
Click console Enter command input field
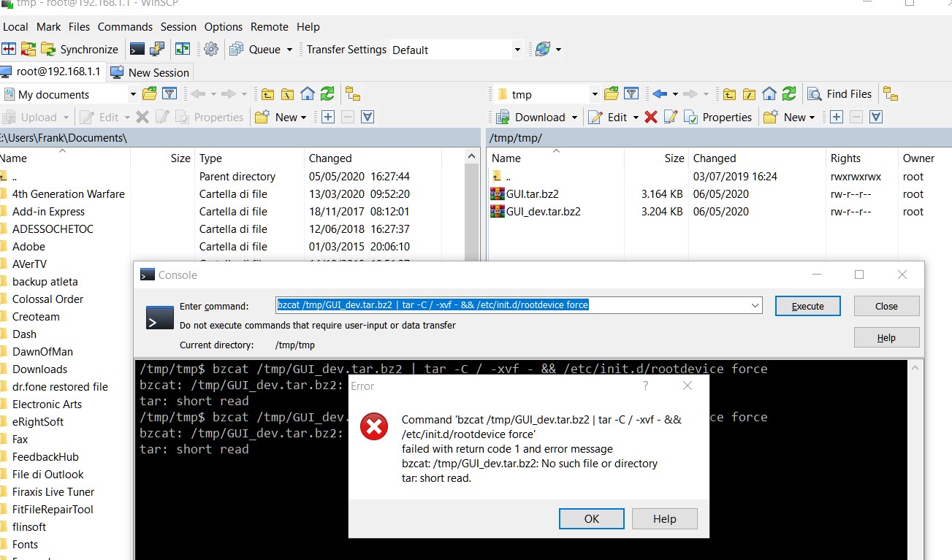pos(519,305)
